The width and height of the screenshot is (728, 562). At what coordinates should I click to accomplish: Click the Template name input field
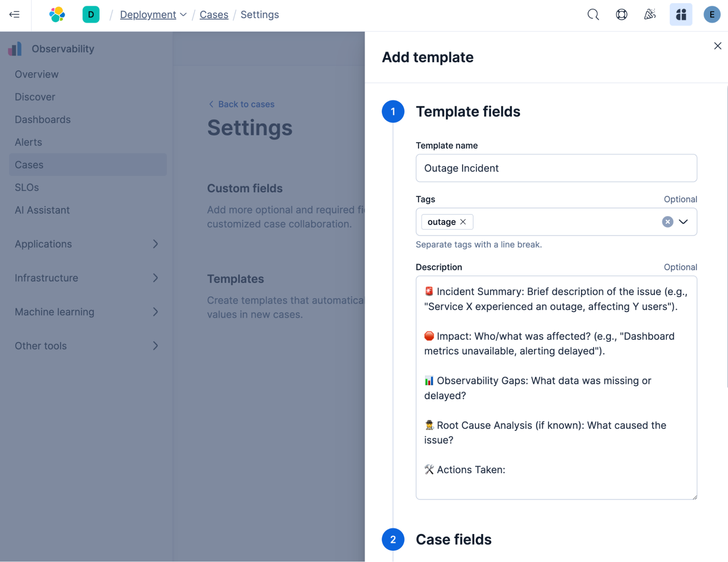point(556,168)
